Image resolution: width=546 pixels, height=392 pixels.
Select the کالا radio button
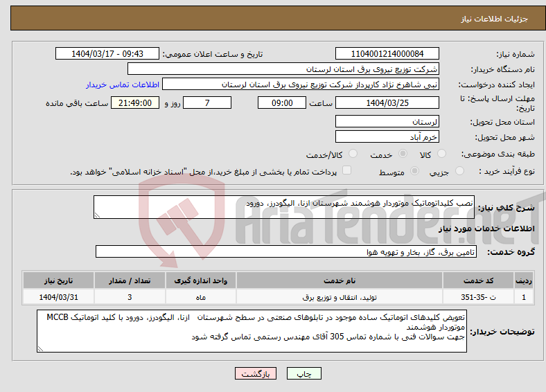tap(441, 154)
